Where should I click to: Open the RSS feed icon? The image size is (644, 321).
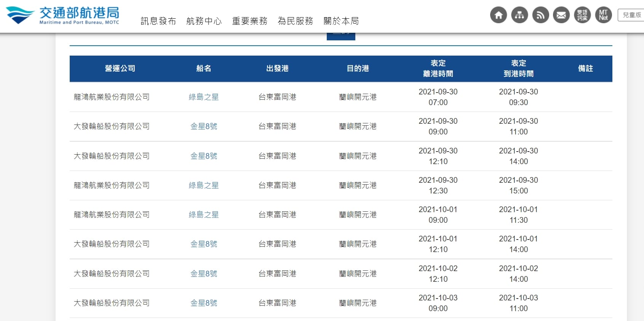tap(540, 15)
